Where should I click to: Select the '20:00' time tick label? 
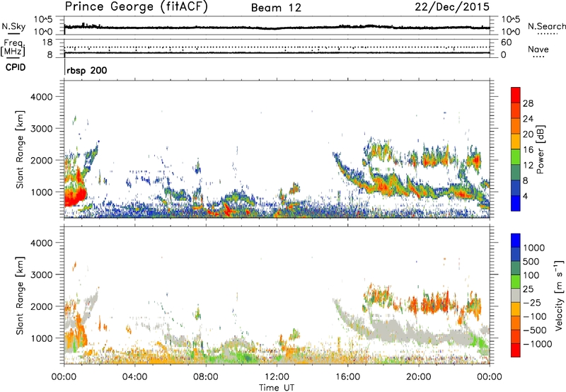(418, 376)
